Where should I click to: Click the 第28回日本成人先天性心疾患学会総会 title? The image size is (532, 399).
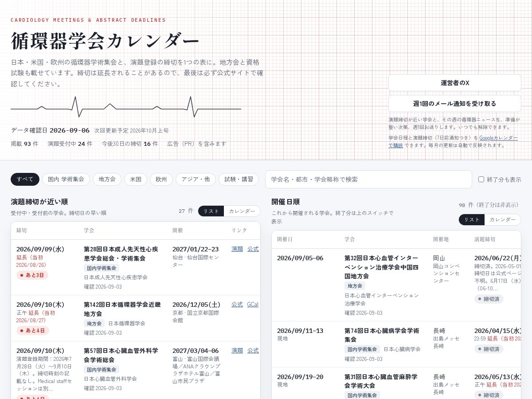pyautogui.click(x=121, y=254)
